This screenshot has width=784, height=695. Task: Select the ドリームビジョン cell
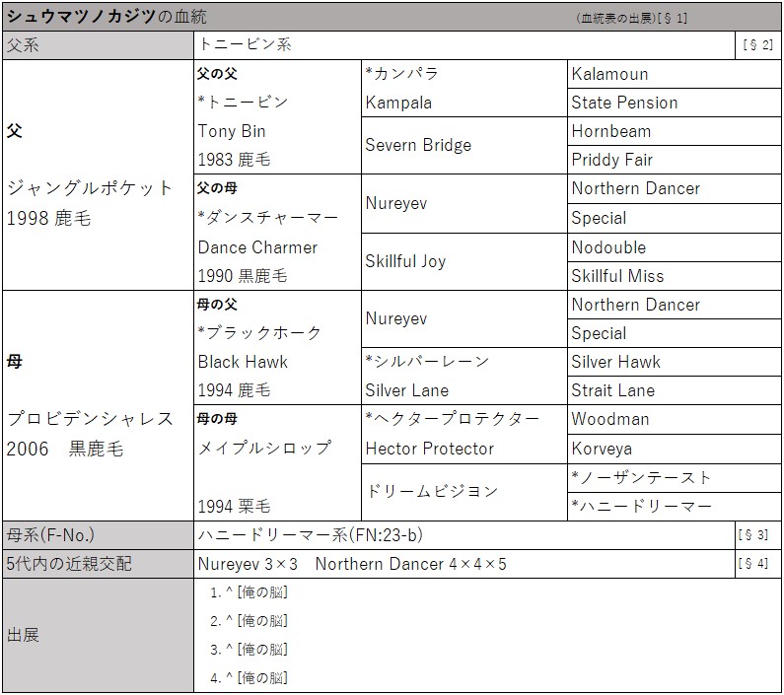(431, 491)
